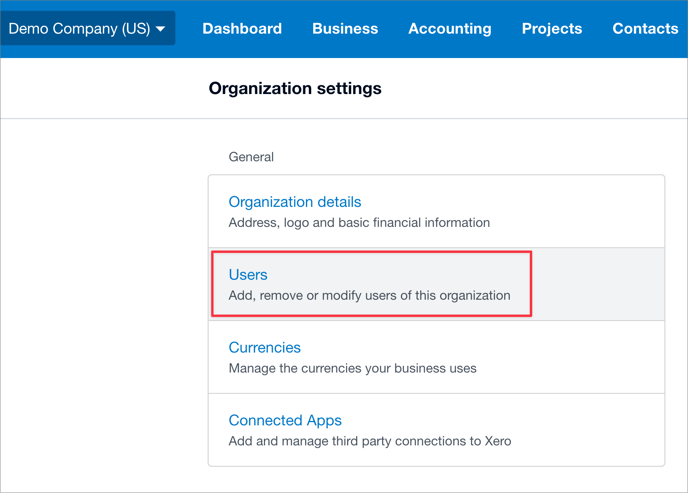This screenshot has width=688, height=493.
Task: Open the Connected Apps link
Action: point(285,420)
